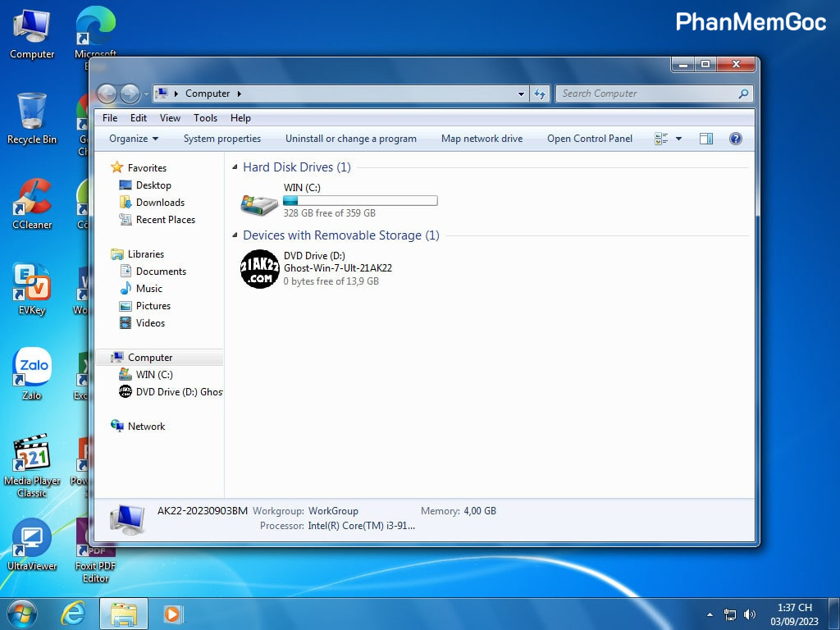The height and width of the screenshot is (630, 840).
Task: Open the Change your view dropdown arrow
Action: click(678, 139)
